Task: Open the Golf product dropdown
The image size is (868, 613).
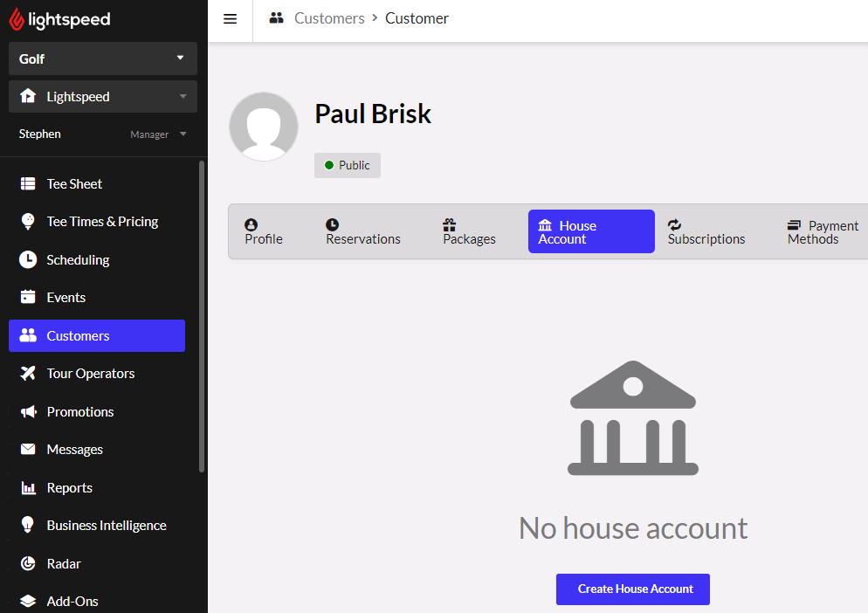Action: point(103,59)
